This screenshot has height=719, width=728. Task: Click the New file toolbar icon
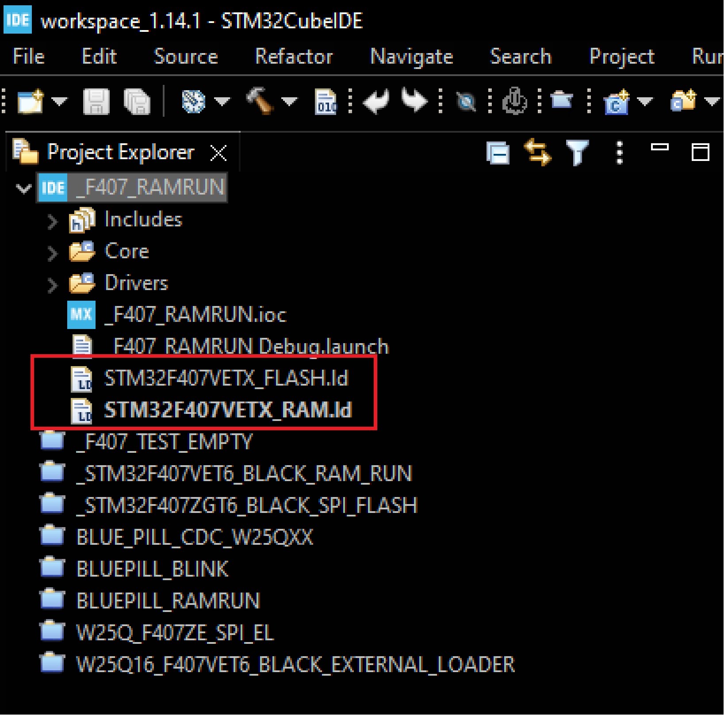point(31,101)
